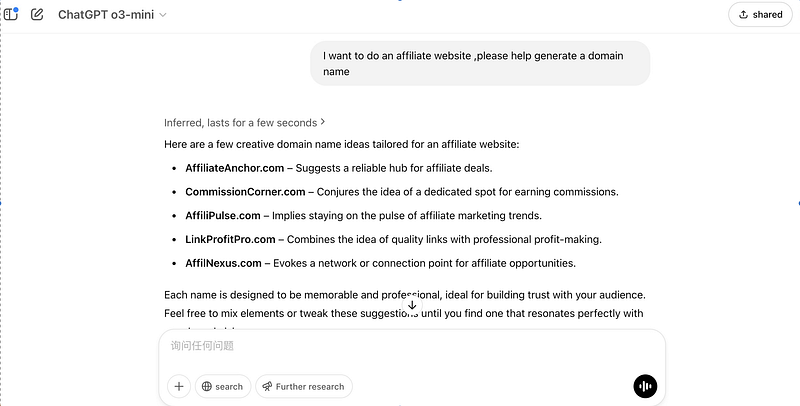Toggle the sidebar panel icon
This screenshot has height=406, width=800.
click(11, 14)
